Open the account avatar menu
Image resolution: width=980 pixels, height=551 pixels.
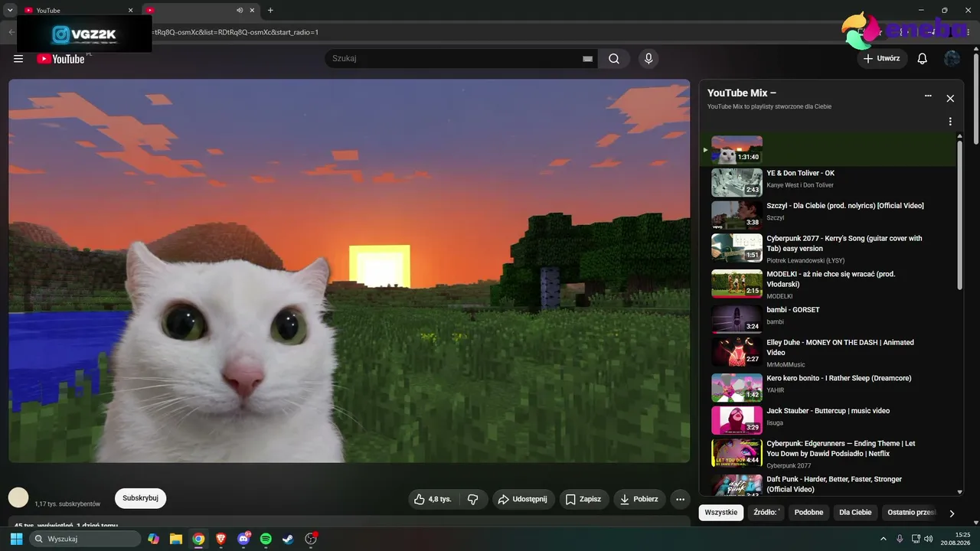(952, 59)
